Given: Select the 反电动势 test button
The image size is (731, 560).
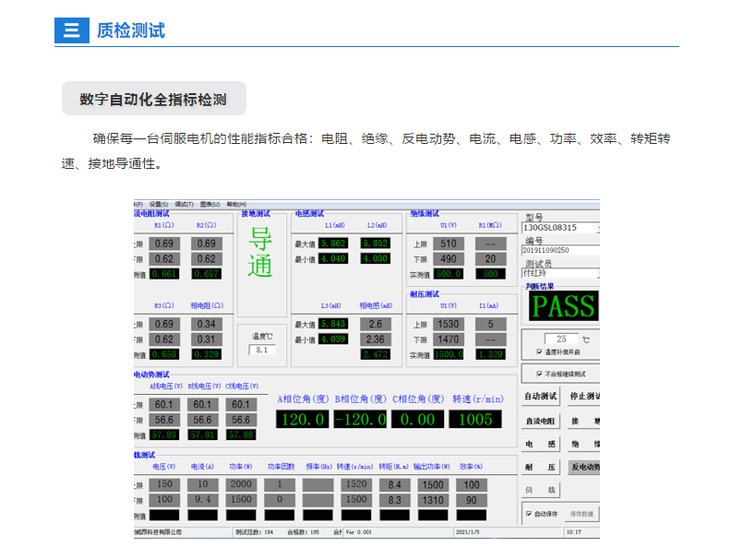Looking at the screenshot, I should (584, 468).
